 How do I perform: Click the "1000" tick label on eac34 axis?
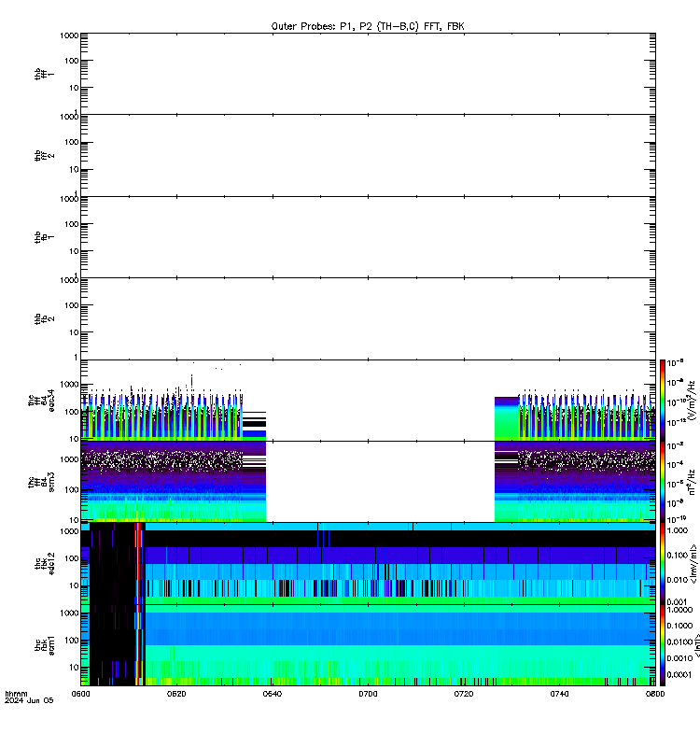70,384
